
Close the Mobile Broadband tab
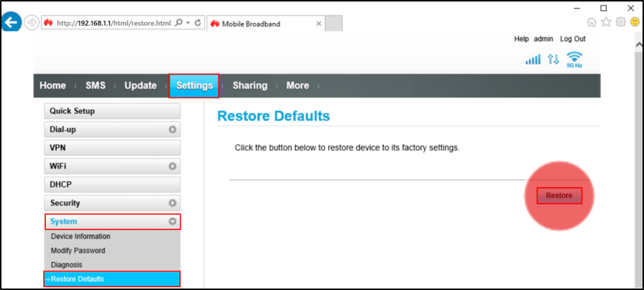(318, 24)
